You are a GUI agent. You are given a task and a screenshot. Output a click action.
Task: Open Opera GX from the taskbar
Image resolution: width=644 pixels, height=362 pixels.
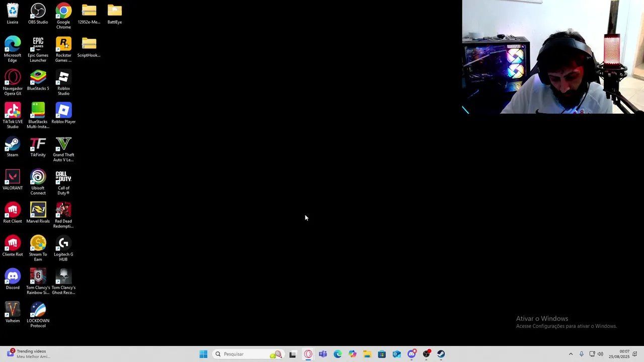308,354
